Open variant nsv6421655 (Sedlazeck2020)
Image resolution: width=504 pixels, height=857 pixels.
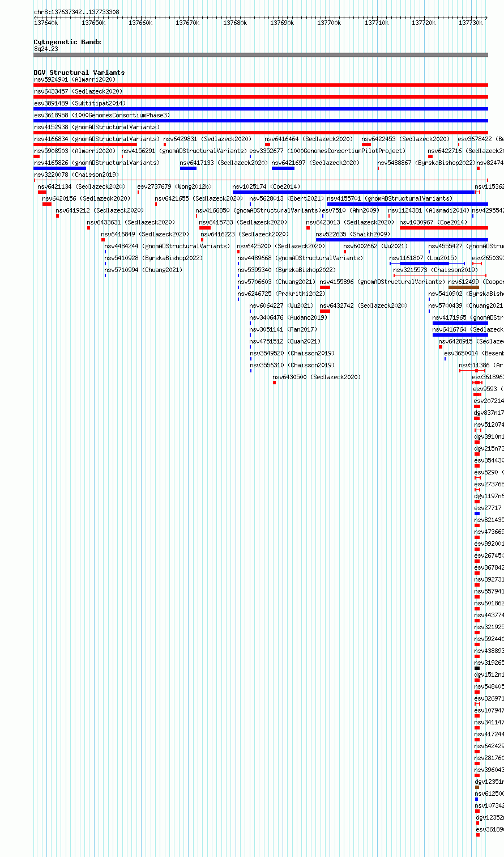[x=199, y=198]
